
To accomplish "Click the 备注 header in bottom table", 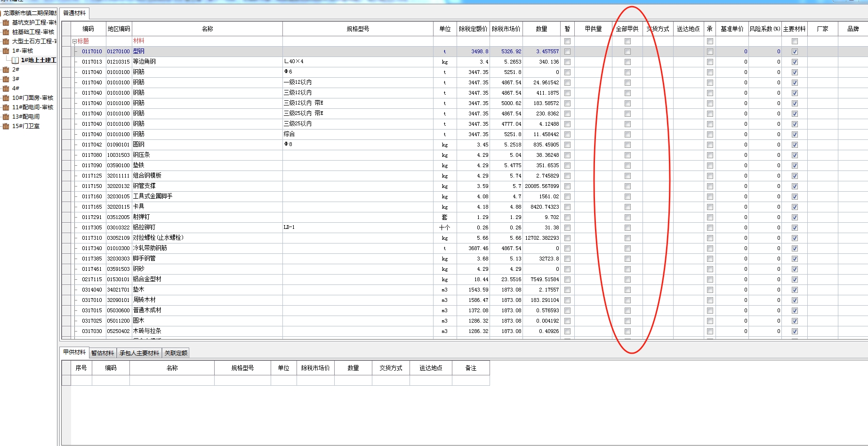I will 471,368.
